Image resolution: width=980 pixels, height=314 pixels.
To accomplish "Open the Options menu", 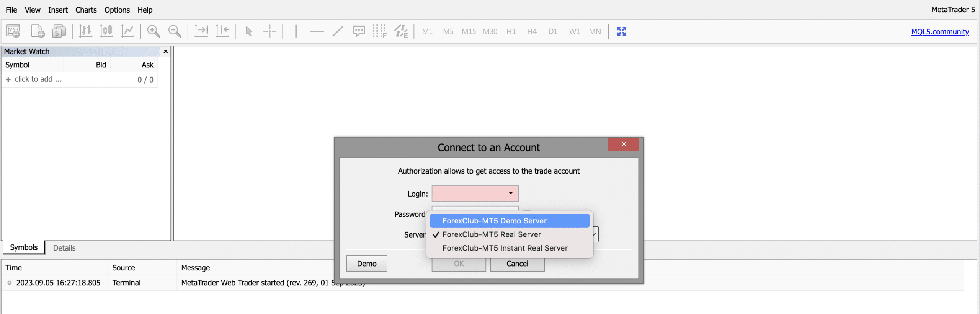I will point(117,10).
